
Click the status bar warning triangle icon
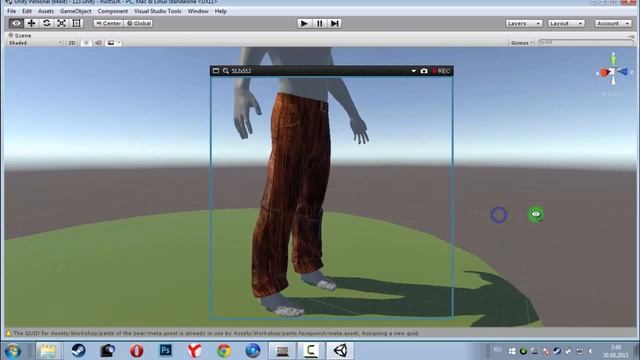[8, 333]
